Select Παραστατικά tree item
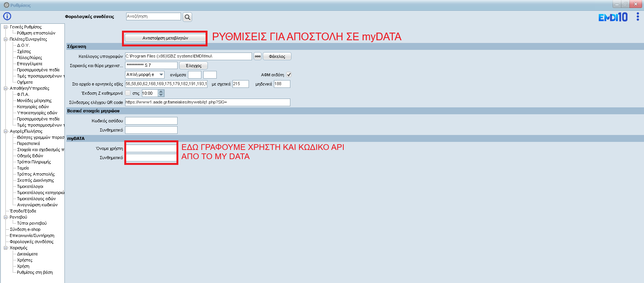This screenshot has width=644, height=283. [28, 143]
